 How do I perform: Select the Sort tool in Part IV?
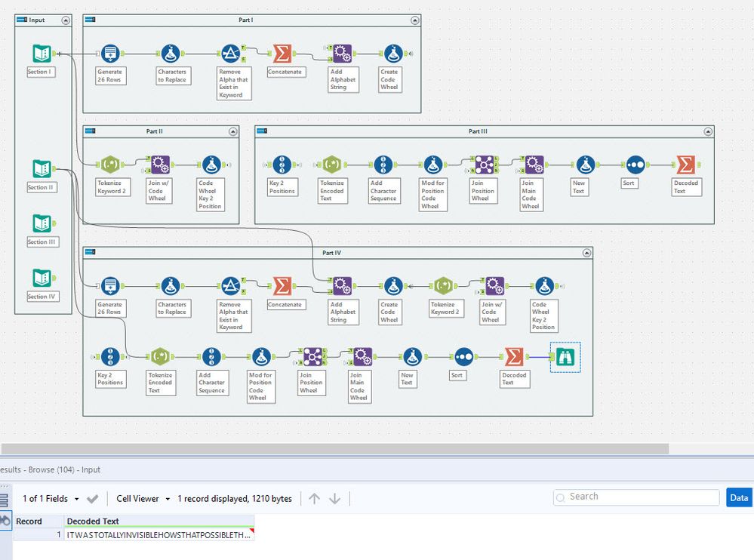(464, 357)
